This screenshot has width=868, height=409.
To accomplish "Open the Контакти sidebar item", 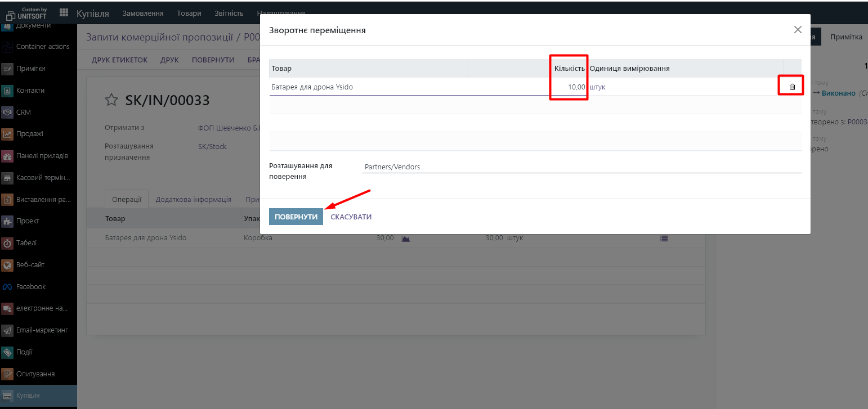I will [30, 90].
